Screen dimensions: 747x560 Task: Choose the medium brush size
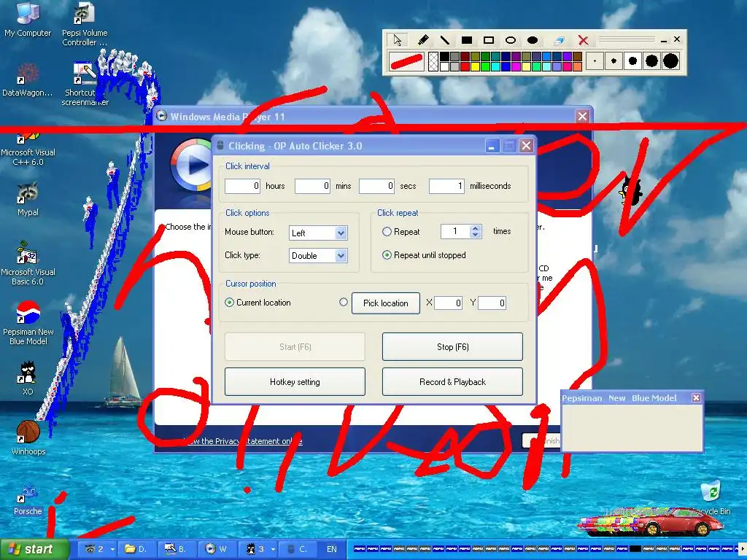[632, 61]
